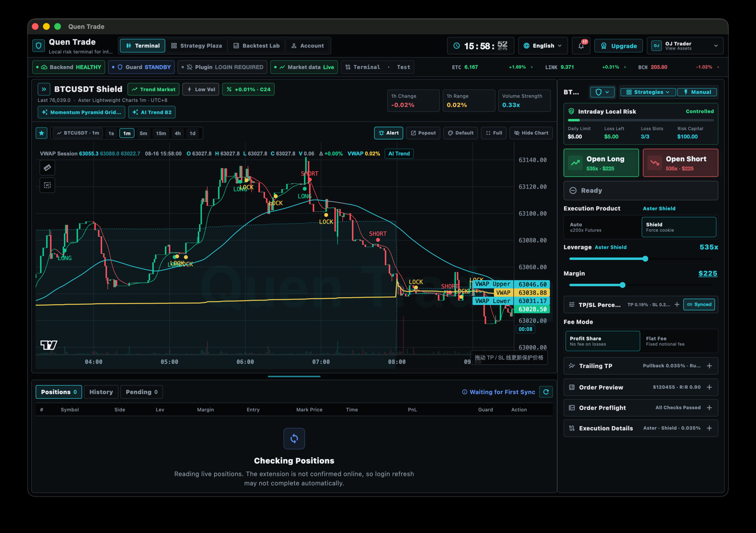This screenshot has height=533, width=756.
Task: Open the Account tab
Action: tap(308, 46)
